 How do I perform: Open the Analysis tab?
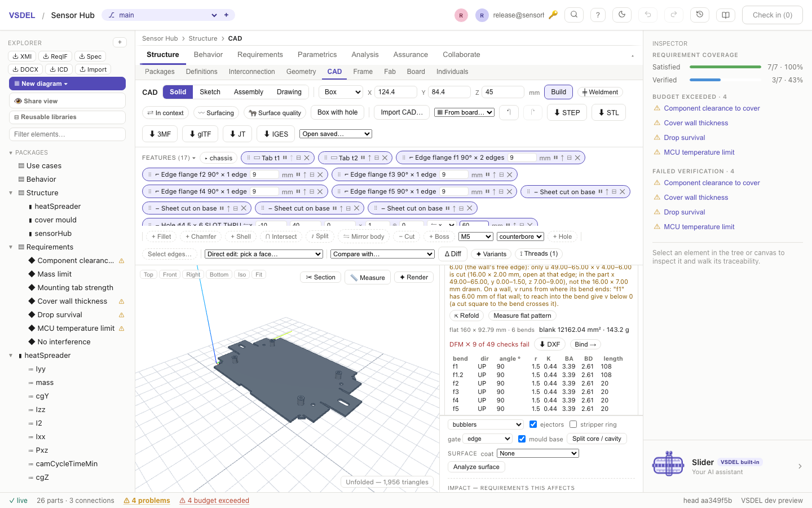click(365, 55)
